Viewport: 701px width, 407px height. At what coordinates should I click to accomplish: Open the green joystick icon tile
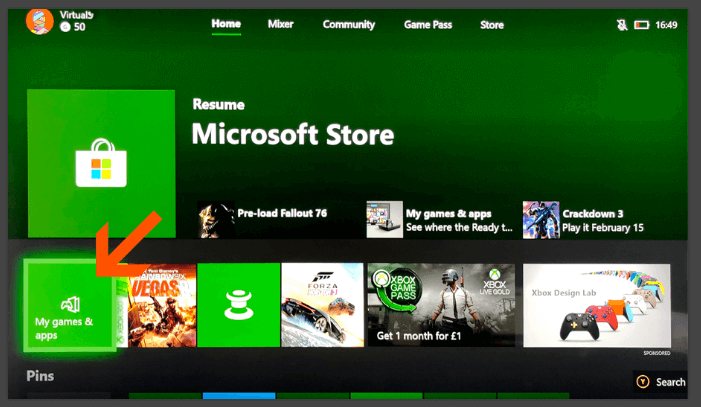click(x=238, y=305)
